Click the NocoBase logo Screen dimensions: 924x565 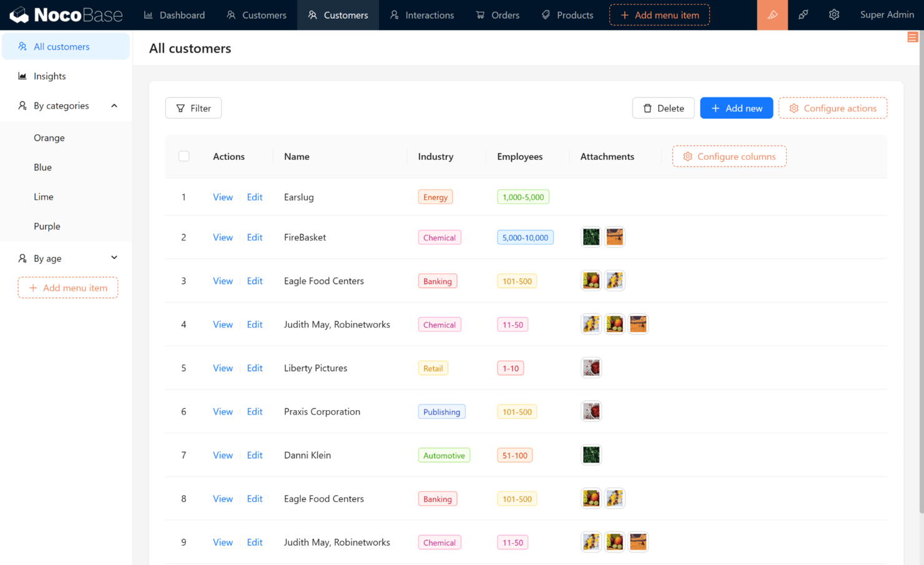[x=66, y=14]
